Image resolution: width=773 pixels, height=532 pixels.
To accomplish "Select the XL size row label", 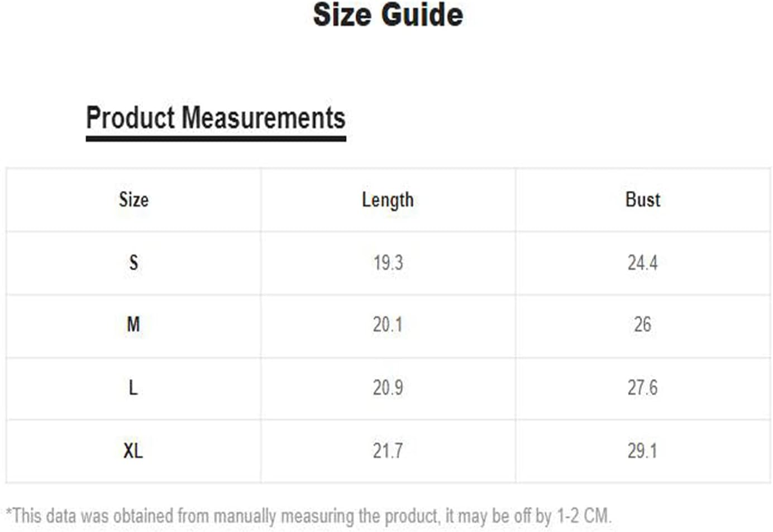I will (133, 450).
